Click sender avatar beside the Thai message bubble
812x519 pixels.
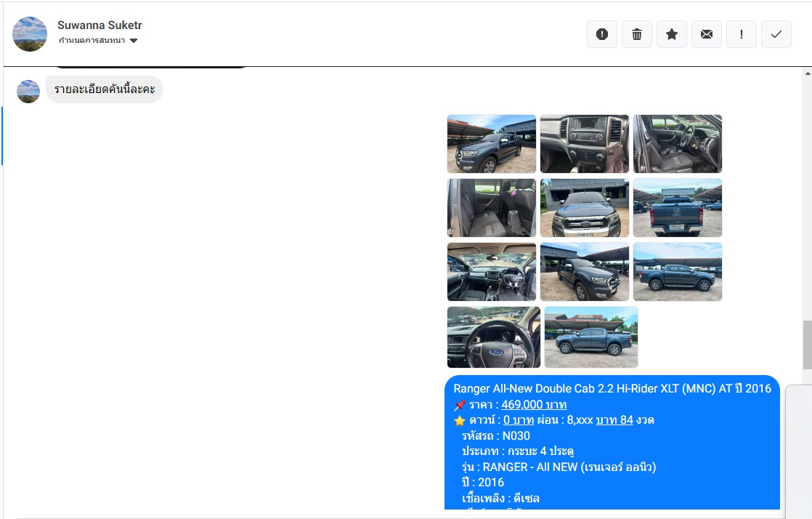click(28, 92)
